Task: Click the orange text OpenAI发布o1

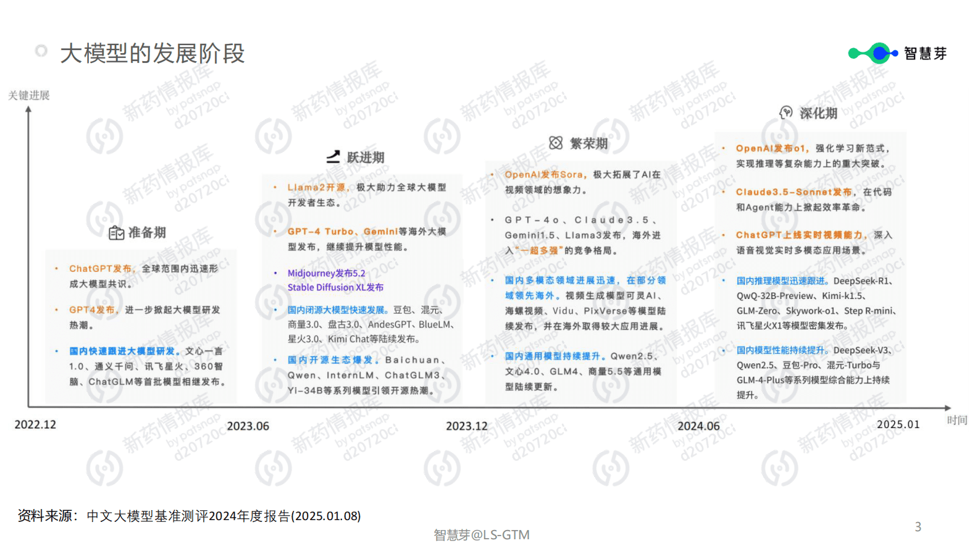Action: [772, 149]
